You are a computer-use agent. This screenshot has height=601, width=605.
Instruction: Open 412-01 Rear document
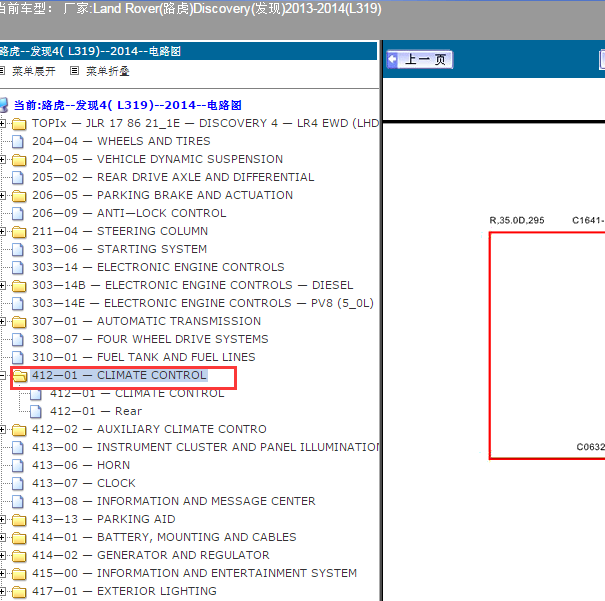[96, 411]
